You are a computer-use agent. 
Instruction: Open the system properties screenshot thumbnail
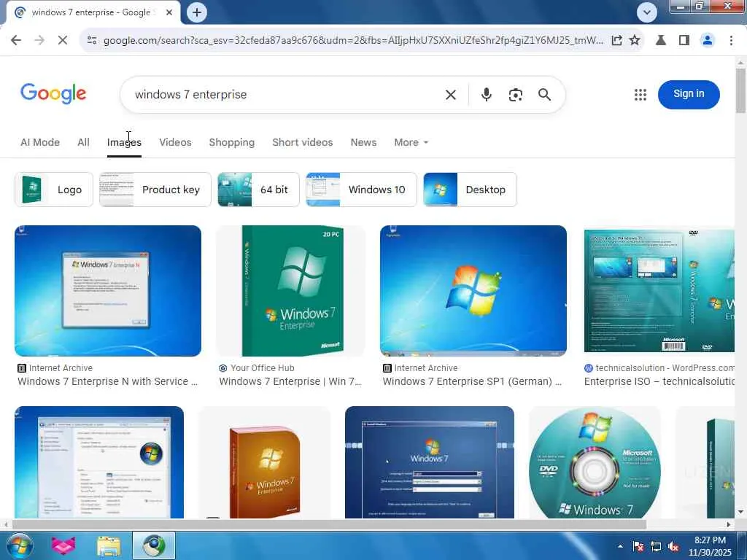click(99, 462)
